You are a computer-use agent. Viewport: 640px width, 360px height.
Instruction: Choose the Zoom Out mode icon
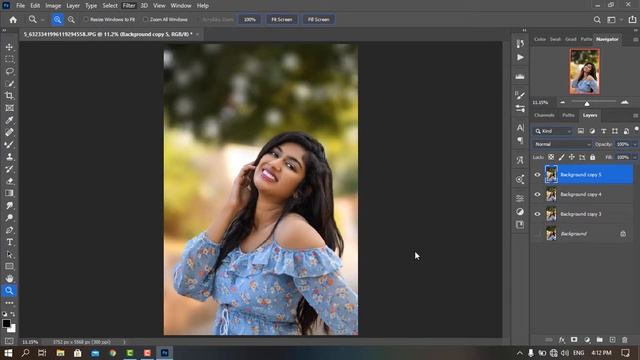click(71, 20)
